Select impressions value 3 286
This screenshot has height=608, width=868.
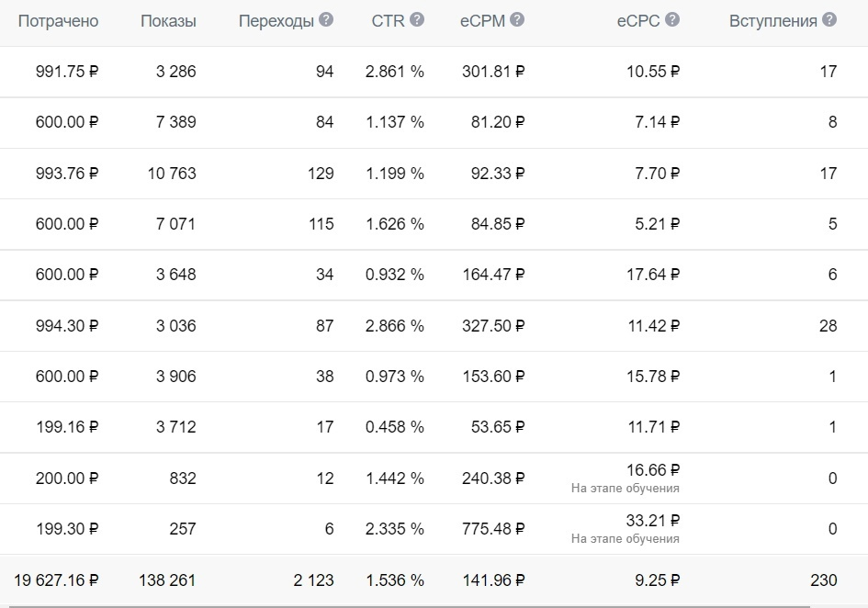point(176,72)
